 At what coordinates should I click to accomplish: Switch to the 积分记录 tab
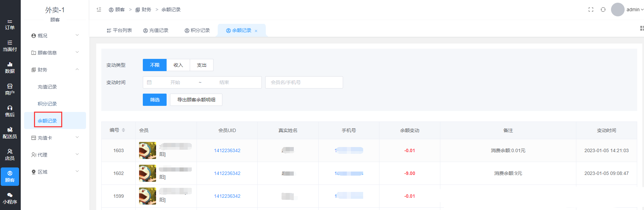pyautogui.click(x=197, y=30)
